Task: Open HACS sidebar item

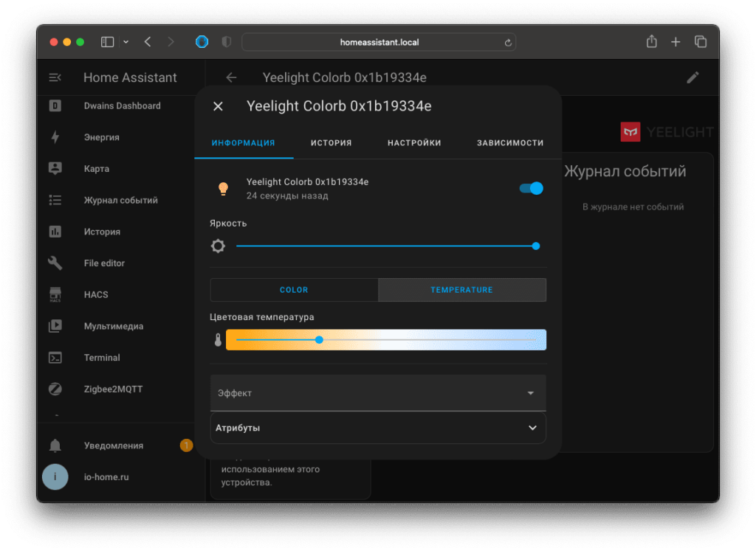Action: pos(96,294)
